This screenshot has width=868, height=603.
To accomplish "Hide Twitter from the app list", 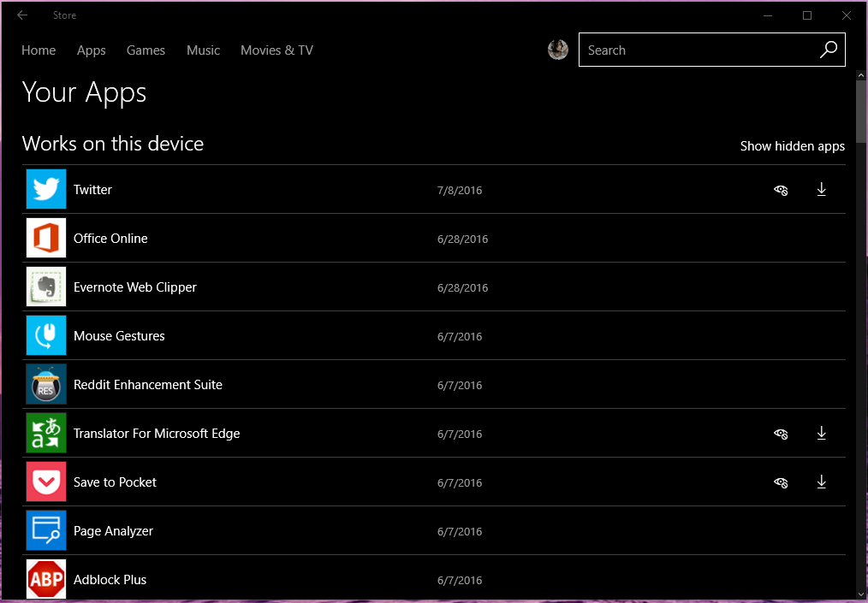I will (781, 190).
